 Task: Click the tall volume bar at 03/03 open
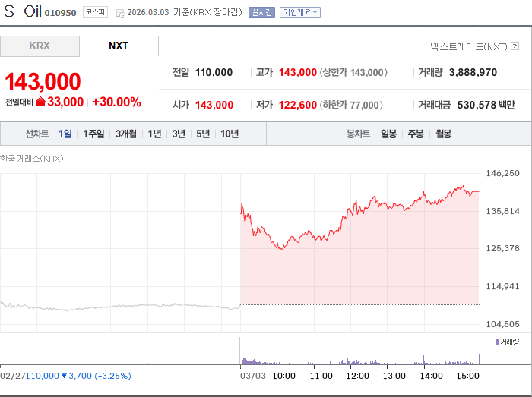click(x=242, y=351)
